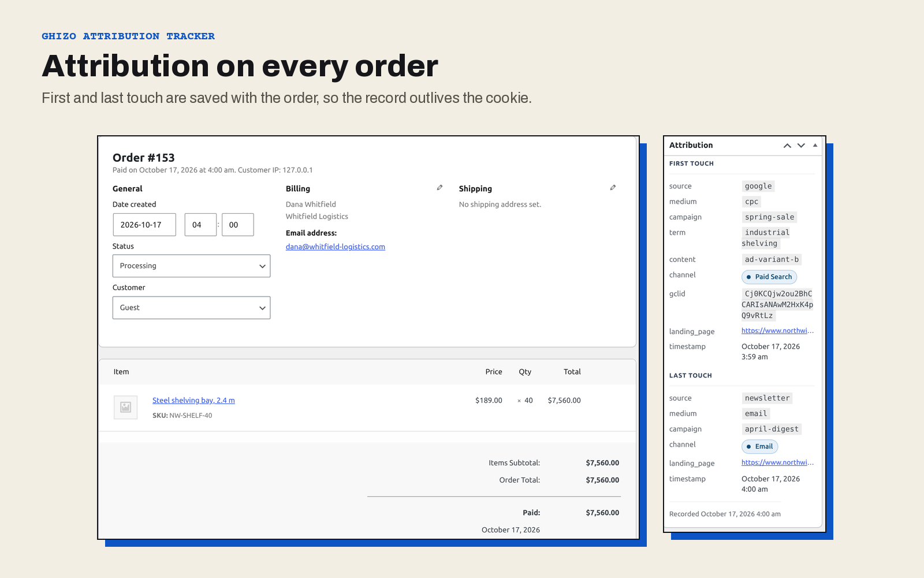924x578 pixels.
Task: Select the 'google' source value
Action: pyautogui.click(x=758, y=186)
